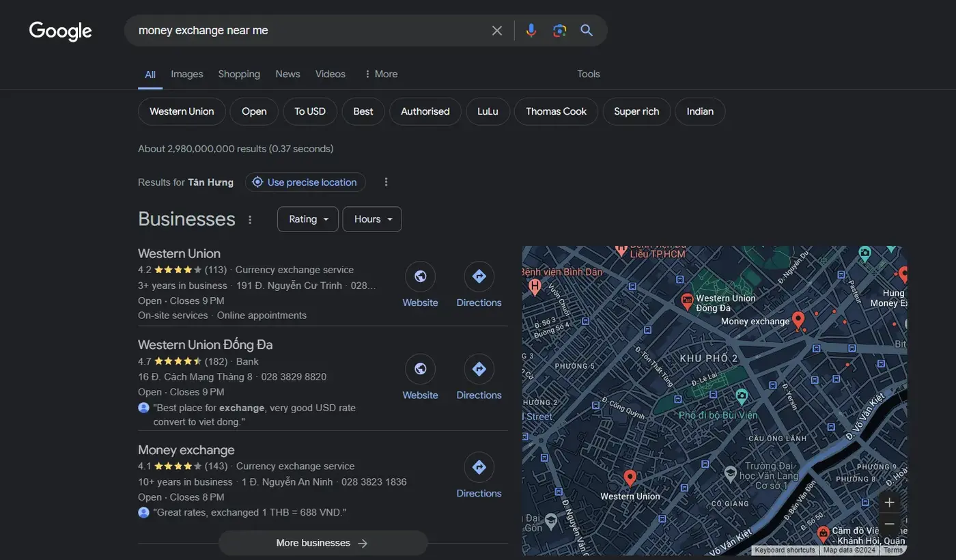Select the Super rich chip
This screenshot has width=956, height=560.
[x=636, y=111]
